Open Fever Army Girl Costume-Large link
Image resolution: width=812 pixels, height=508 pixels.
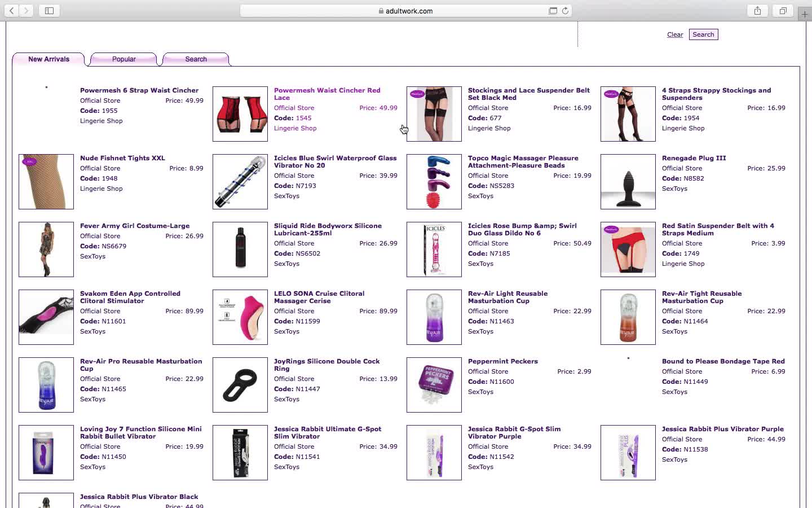135,226
